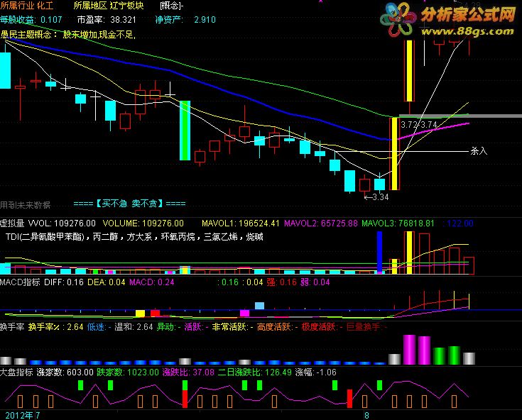The height and width of the screenshot is (420, 522).
Task: Click the MAVOL1: 196524.41 value
Action: pos(240,223)
